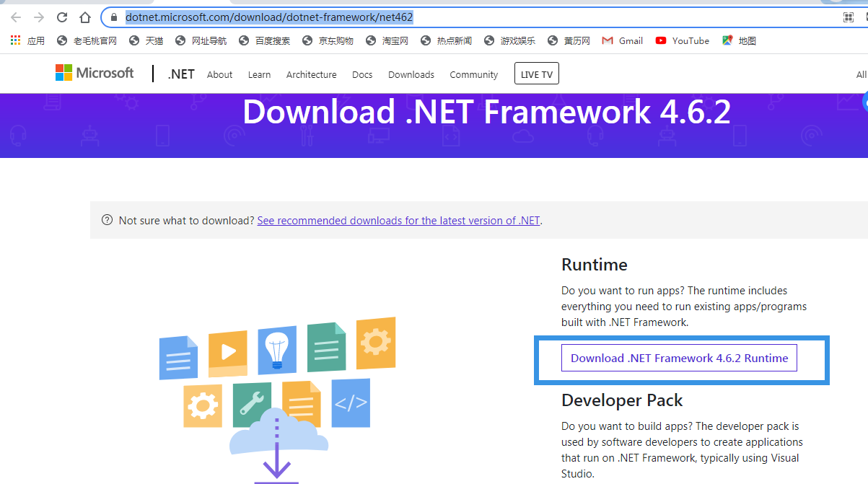Screen dimensions: 868x484
Task: Open the Learn menu item
Action: [259, 74]
